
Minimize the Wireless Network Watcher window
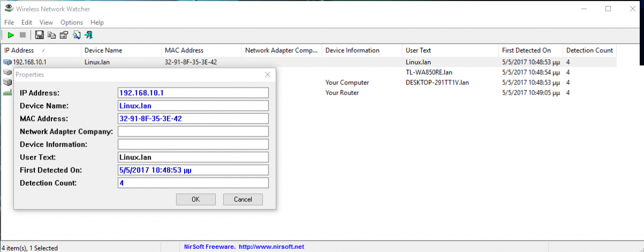click(583, 9)
